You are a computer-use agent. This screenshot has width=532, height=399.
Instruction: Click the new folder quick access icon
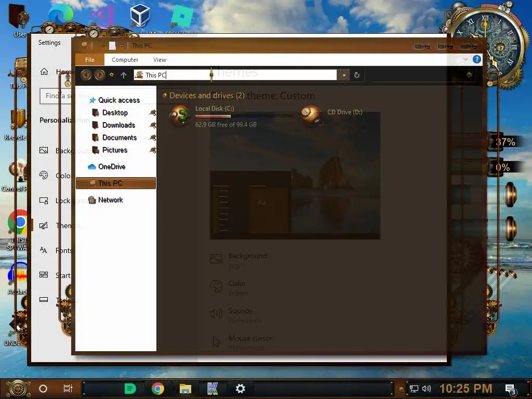[112, 46]
